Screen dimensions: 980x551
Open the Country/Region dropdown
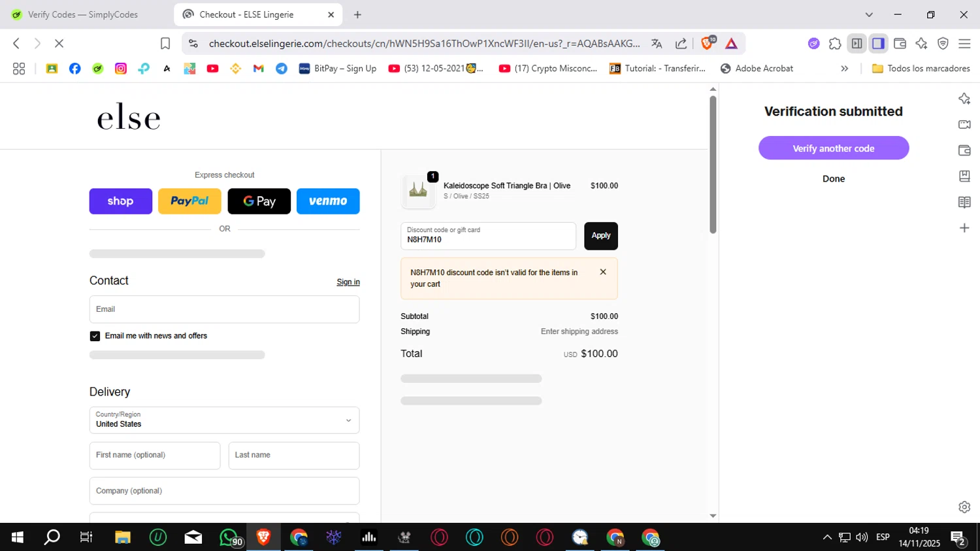(x=224, y=420)
